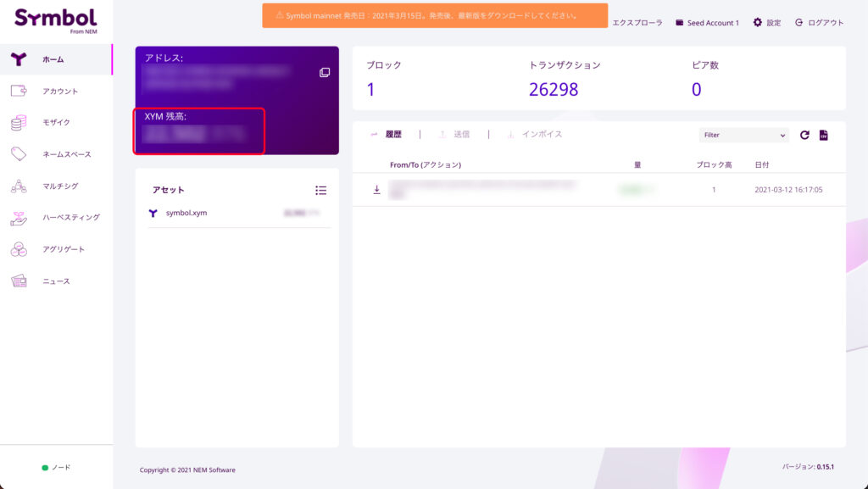
Task: Export transactions with the CSV icon
Action: coord(823,135)
